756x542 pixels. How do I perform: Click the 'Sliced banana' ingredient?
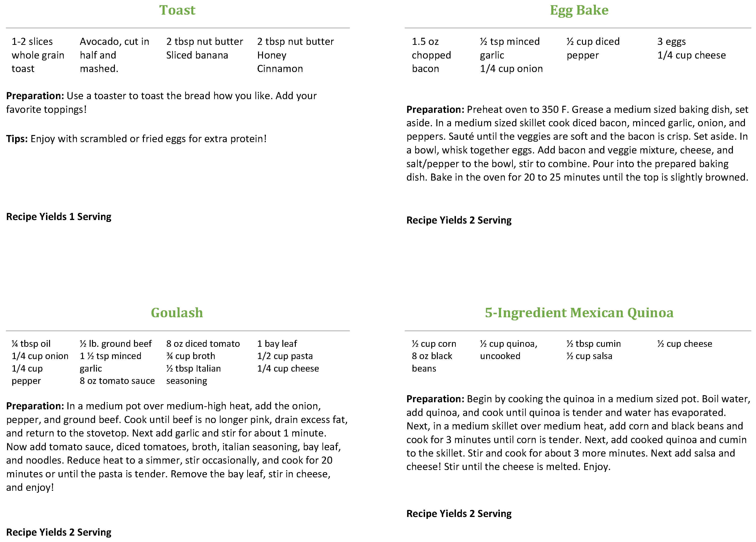click(x=197, y=55)
